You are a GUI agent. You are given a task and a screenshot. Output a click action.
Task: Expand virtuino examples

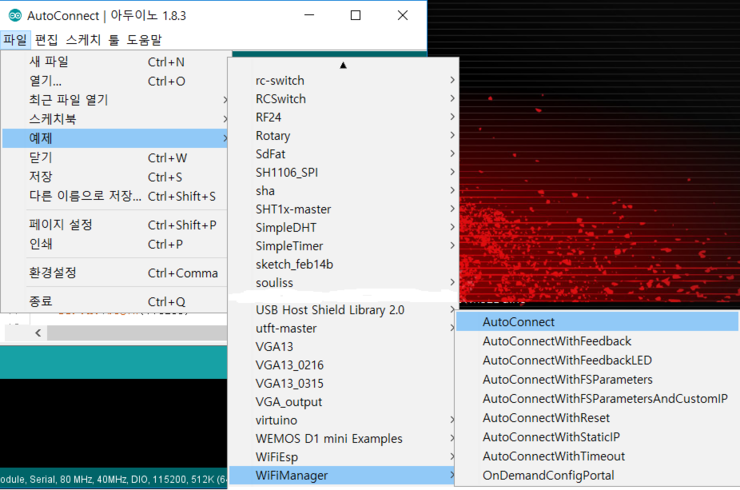click(x=343, y=420)
